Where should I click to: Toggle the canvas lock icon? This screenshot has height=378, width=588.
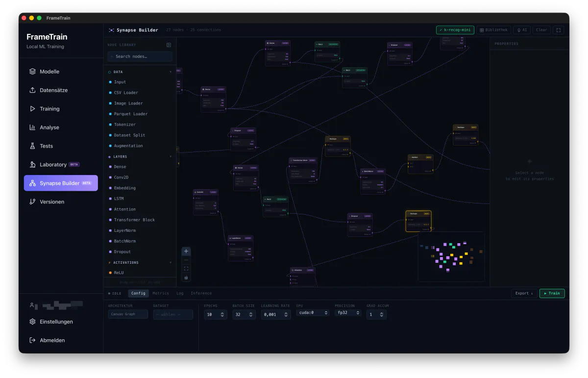186,277
